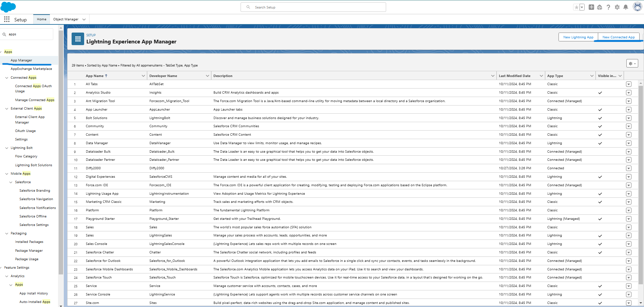This screenshot has height=307, width=644.
Task: Open row actions for Sales Console
Action: (x=628, y=244)
